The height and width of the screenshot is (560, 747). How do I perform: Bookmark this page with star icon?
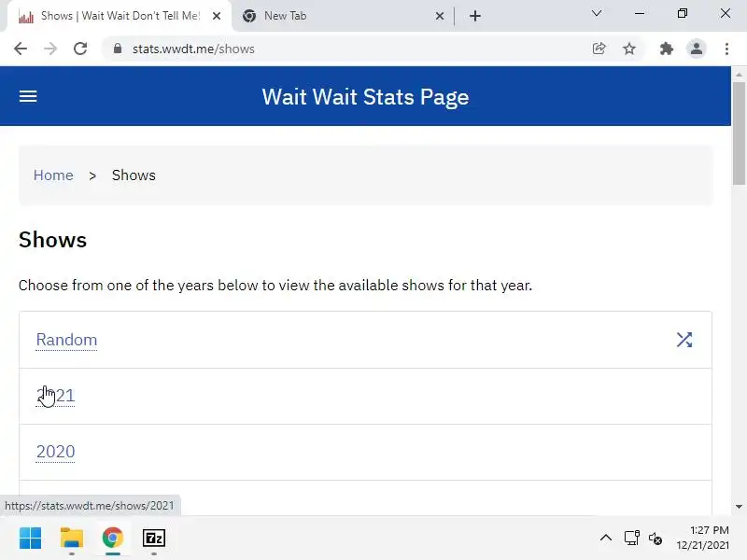(x=629, y=49)
